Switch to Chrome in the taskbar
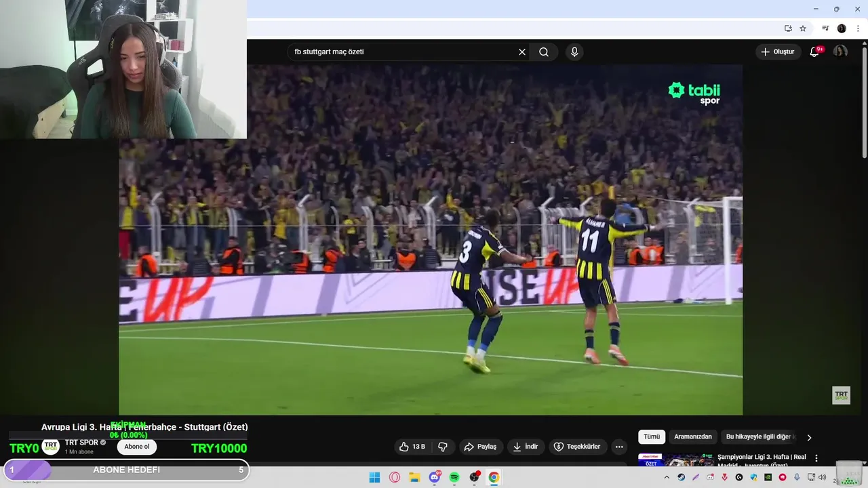Image resolution: width=868 pixels, height=488 pixels. pyautogui.click(x=494, y=477)
